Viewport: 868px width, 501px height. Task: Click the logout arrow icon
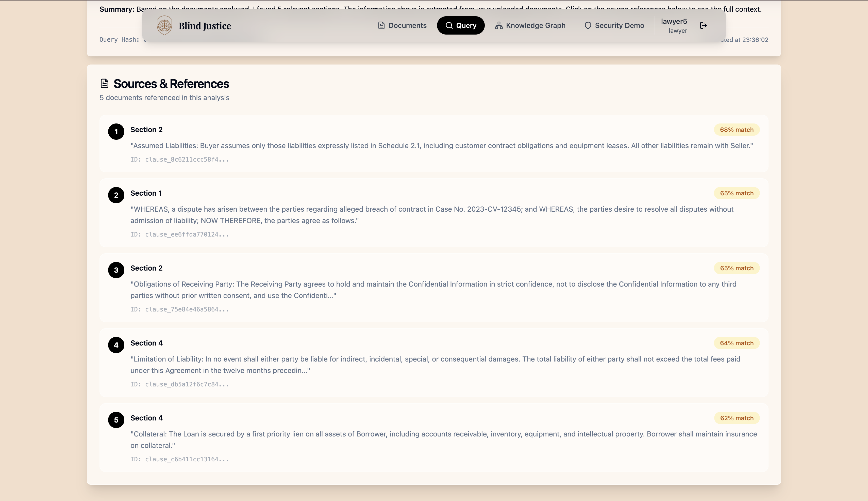(x=703, y=25)
